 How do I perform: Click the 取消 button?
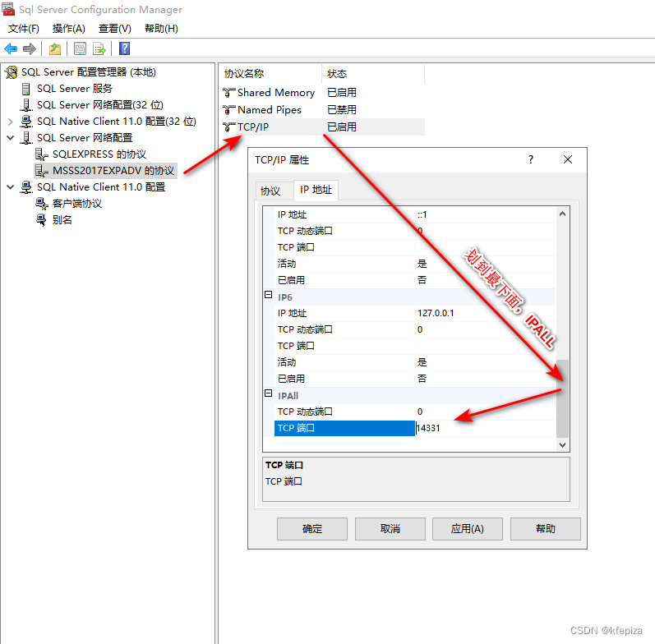point(390,529)
